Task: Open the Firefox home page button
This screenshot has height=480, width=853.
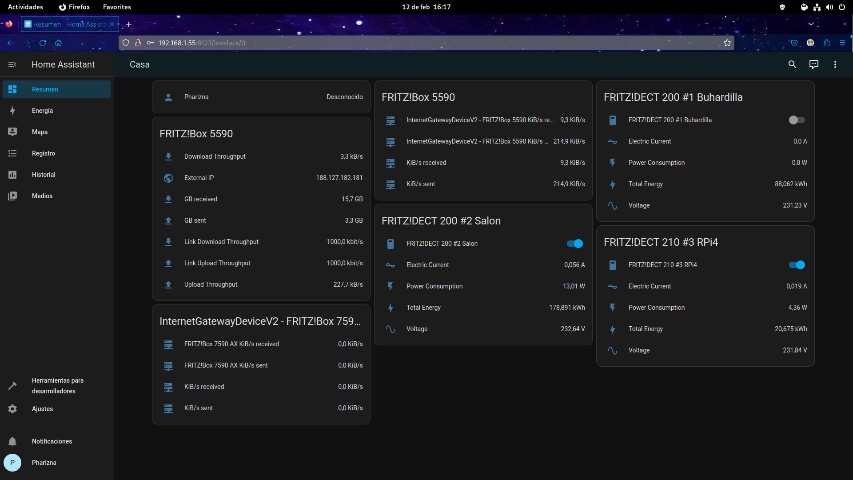Action: (58, 42)
